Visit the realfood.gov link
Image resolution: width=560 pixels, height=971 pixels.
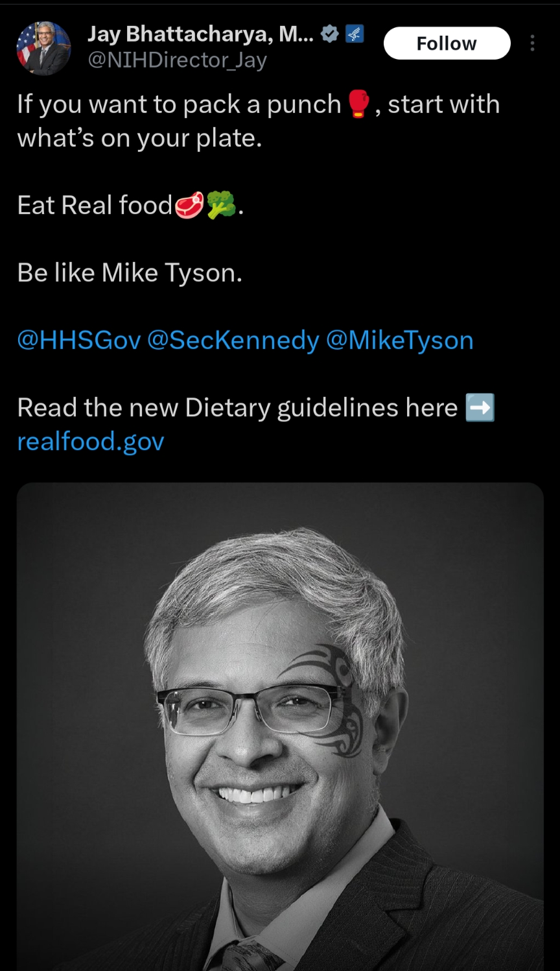(91, 442)
